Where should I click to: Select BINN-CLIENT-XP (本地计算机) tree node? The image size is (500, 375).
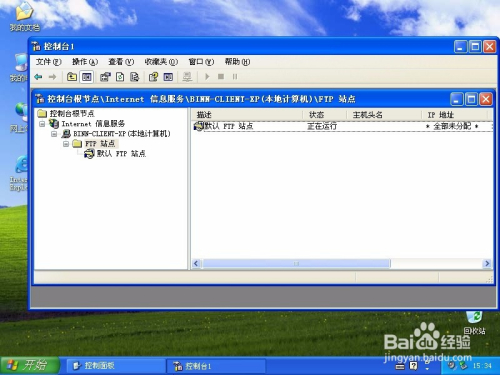(x=122, y=134)
